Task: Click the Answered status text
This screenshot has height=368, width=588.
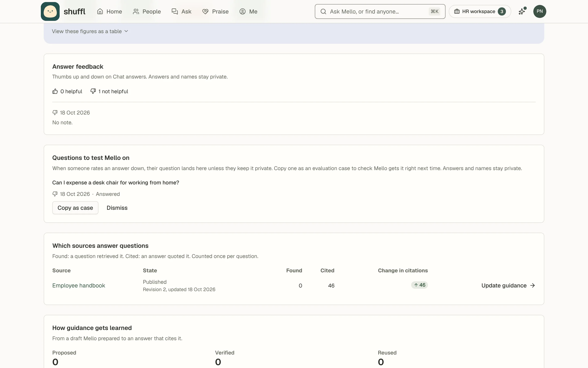Action: [108, 194]
